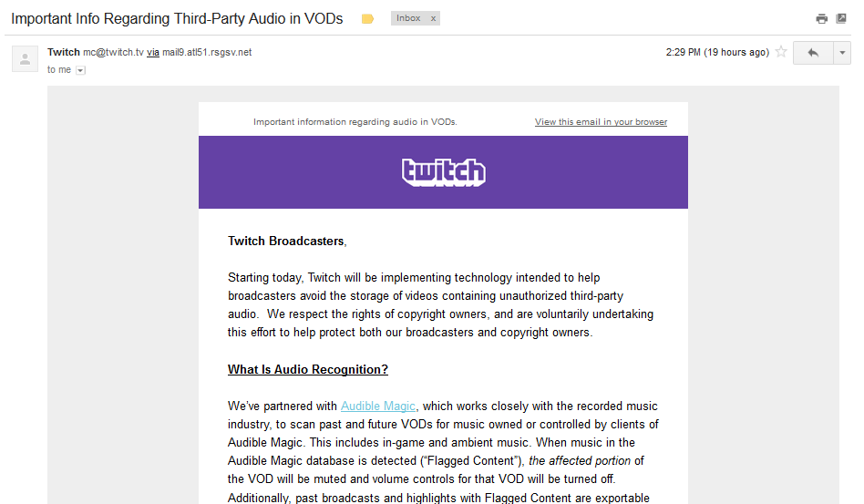Click the Twitch logo in purple banner
This screenshot has width=864, height=504.
pyautogui.click(x=444, y=172)
